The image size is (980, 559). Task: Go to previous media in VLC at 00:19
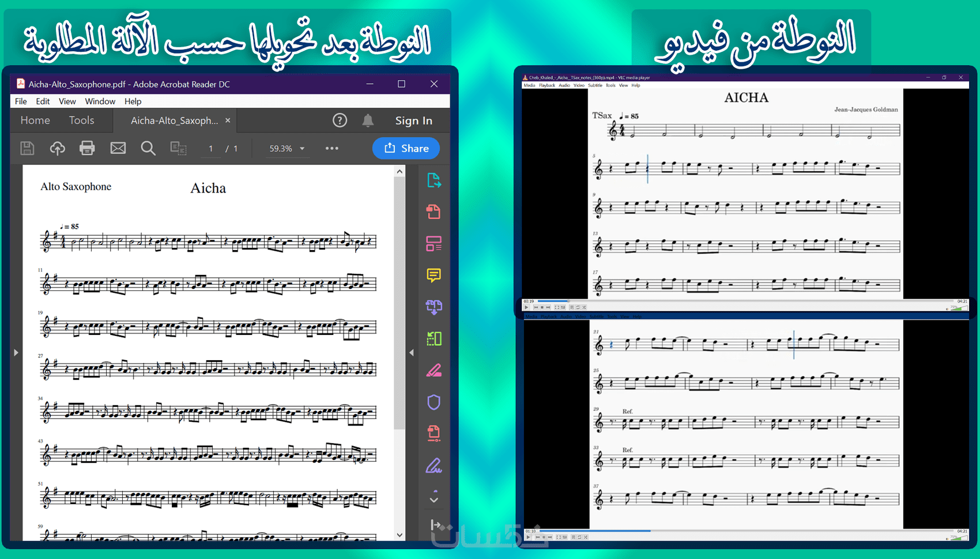536,307
